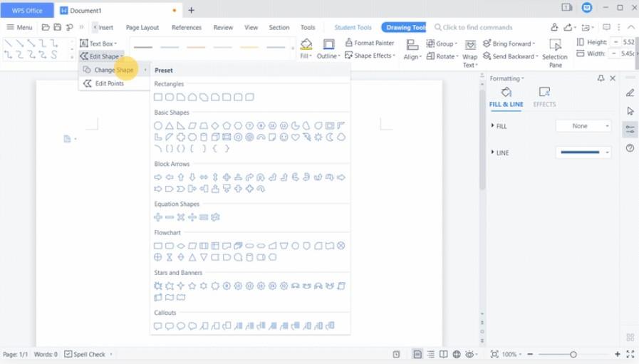639x364 pixels.
Task: Switch to reading layout view
Action: coord(443,354)
